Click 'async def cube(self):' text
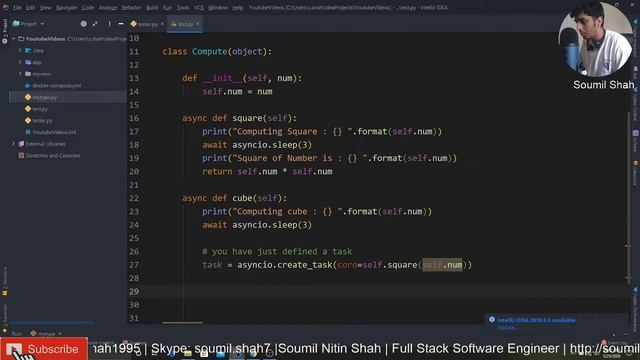Screen dimensions: 640x360 [234, 198]
